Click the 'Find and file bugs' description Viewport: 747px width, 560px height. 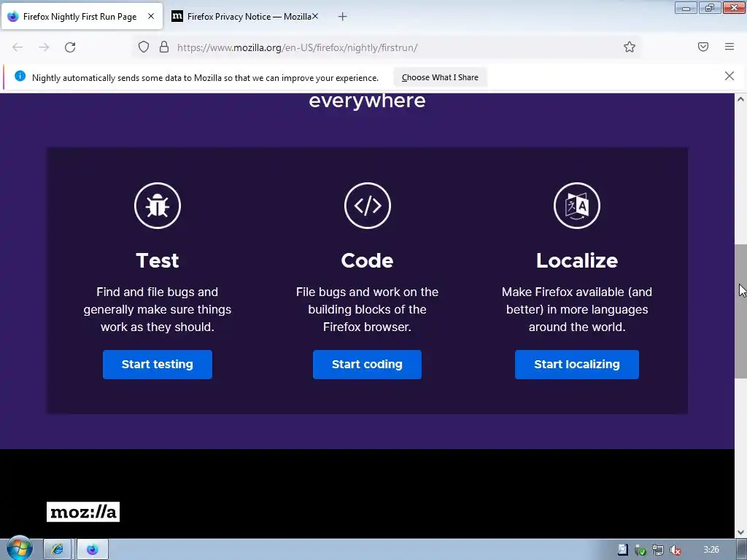[x=158, y=309]
